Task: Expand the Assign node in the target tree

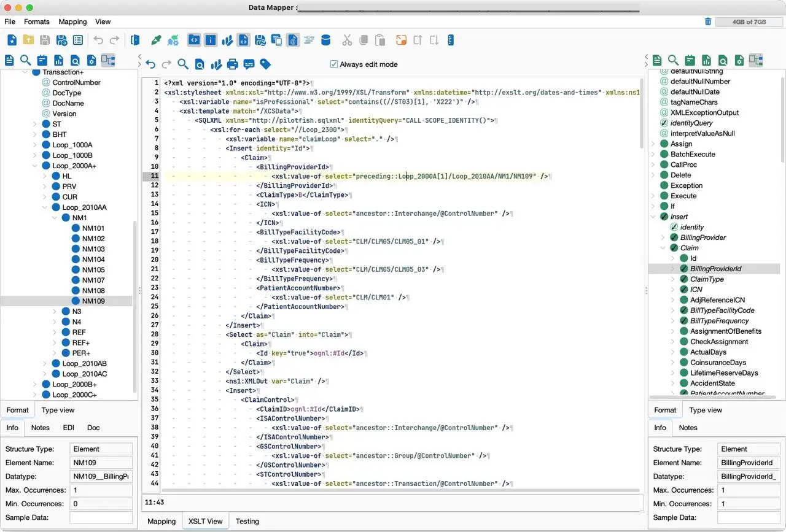Action: 653,144
